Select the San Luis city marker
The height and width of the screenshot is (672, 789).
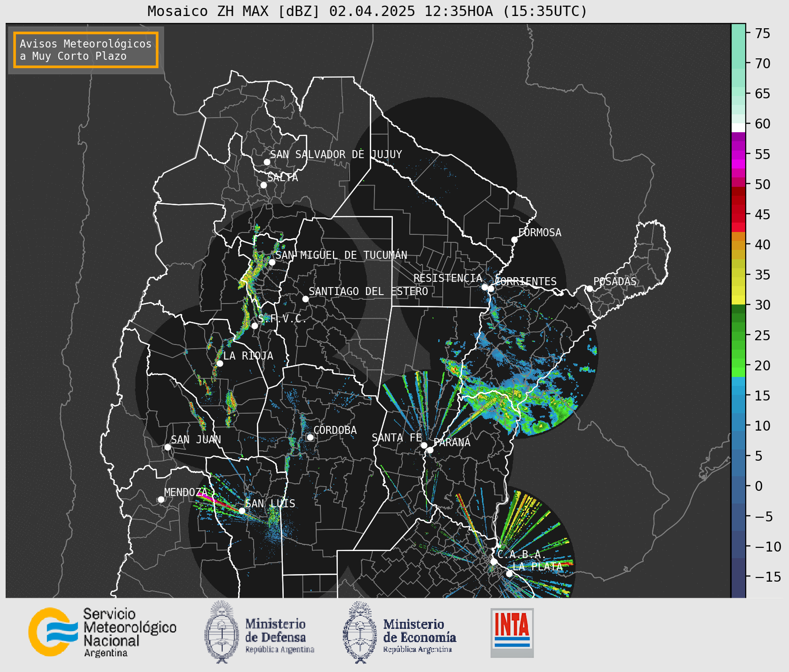click(242, 511)
